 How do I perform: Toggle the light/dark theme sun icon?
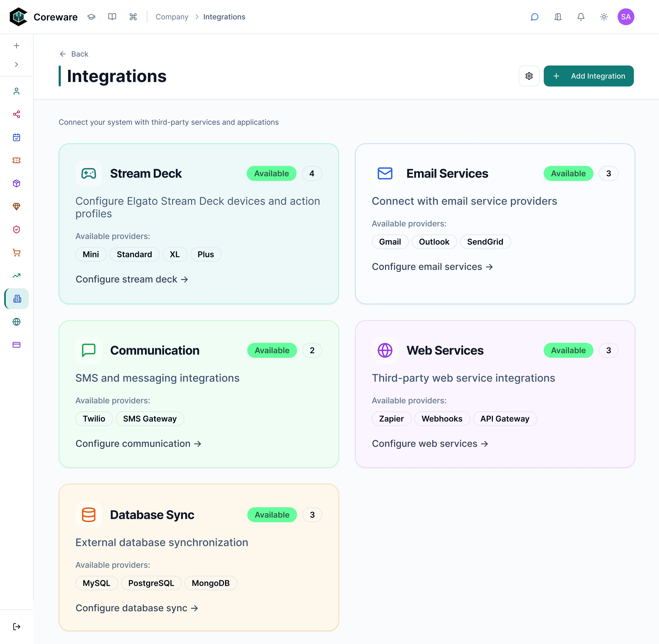[604, 17]
